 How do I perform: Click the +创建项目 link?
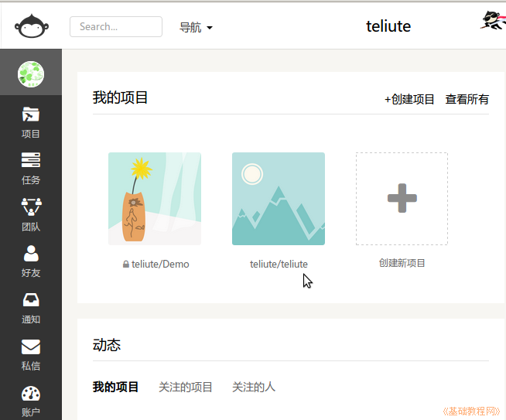(x=409, y=99)
